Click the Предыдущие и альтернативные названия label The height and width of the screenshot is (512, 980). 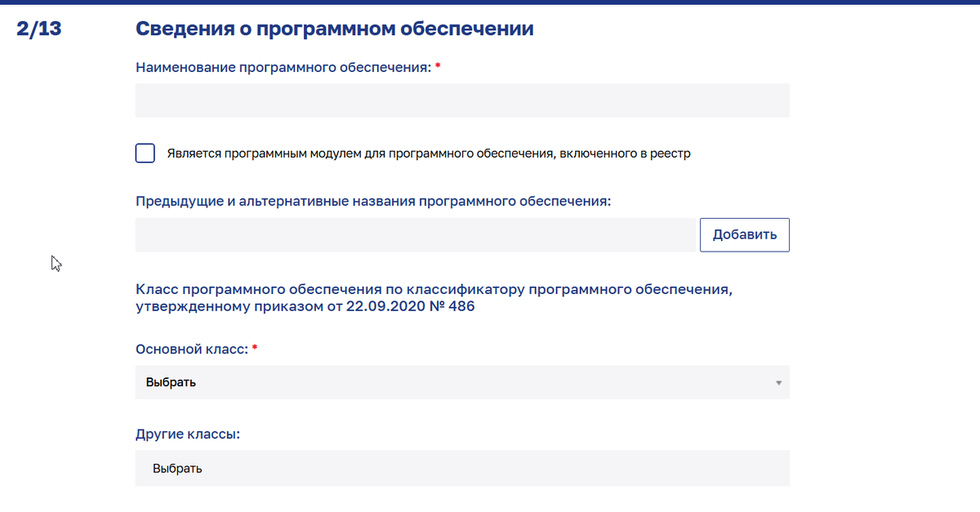374,200
